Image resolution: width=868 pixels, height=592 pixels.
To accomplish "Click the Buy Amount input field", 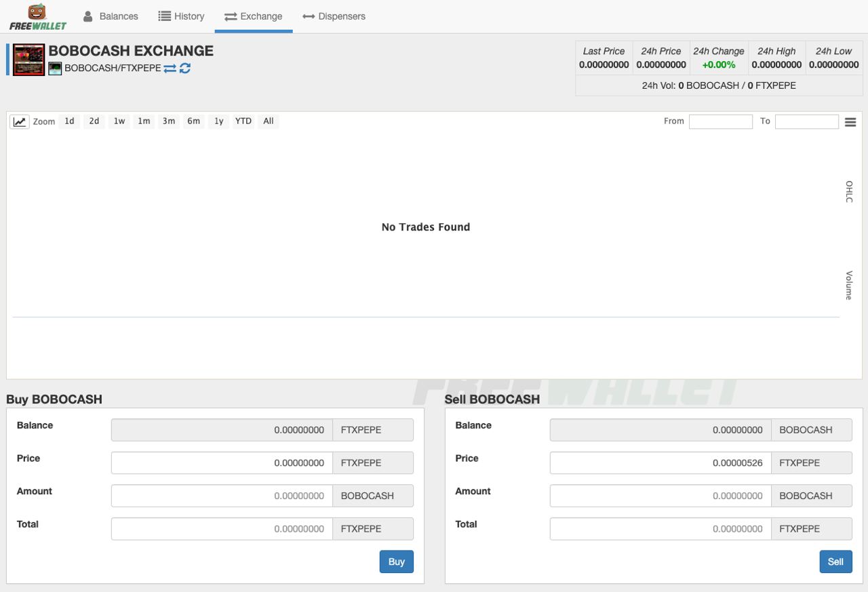I will 222,496.
